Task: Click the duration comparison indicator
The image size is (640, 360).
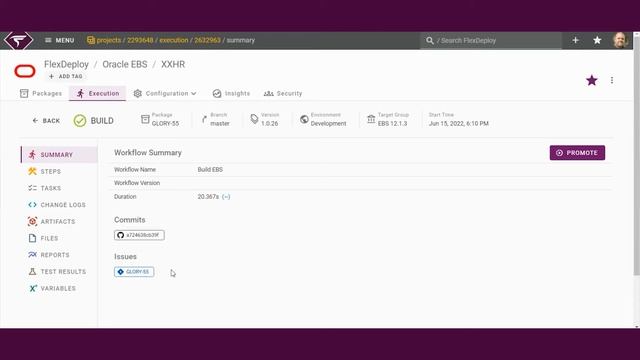Action: pos(226,197)
